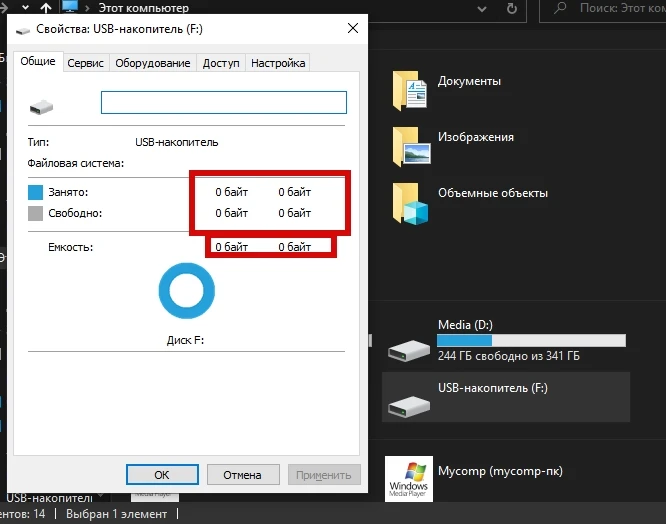This screenshot has height=524, width=666.
Task: Click the Up arrow in Explorer
Action: point(46,8)
